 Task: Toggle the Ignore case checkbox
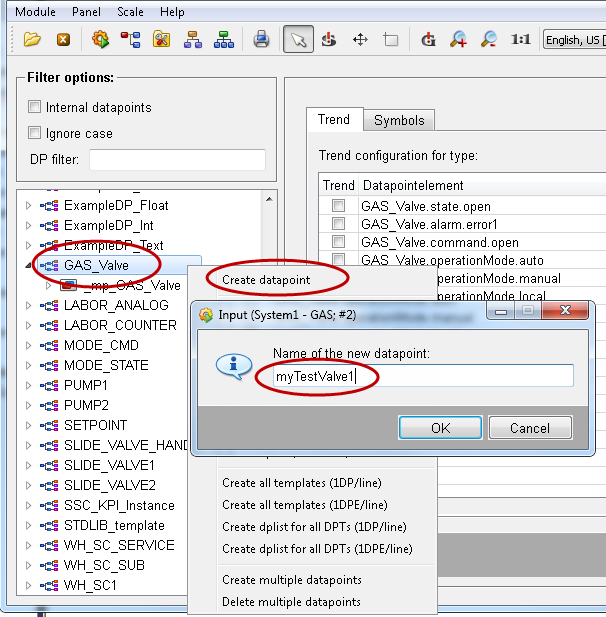coord(35,133)
